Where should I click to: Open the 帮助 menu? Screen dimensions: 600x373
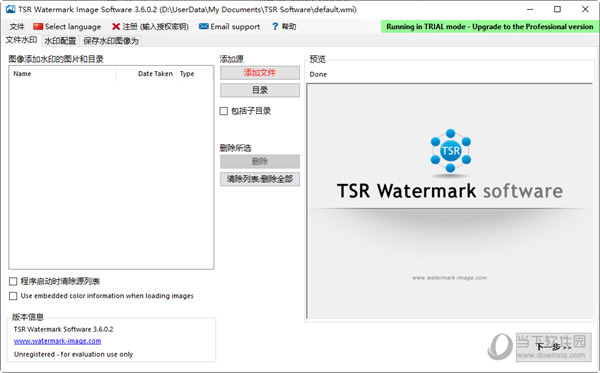[284, 26]
